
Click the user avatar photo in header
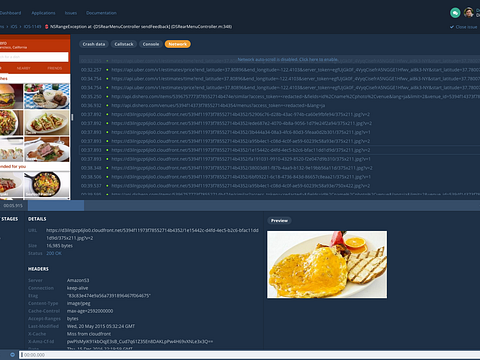point(469,13)
